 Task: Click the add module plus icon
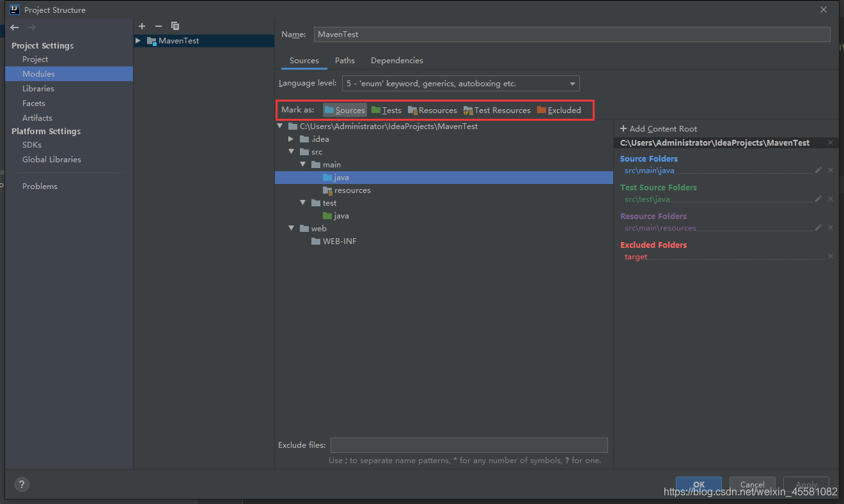142,26
